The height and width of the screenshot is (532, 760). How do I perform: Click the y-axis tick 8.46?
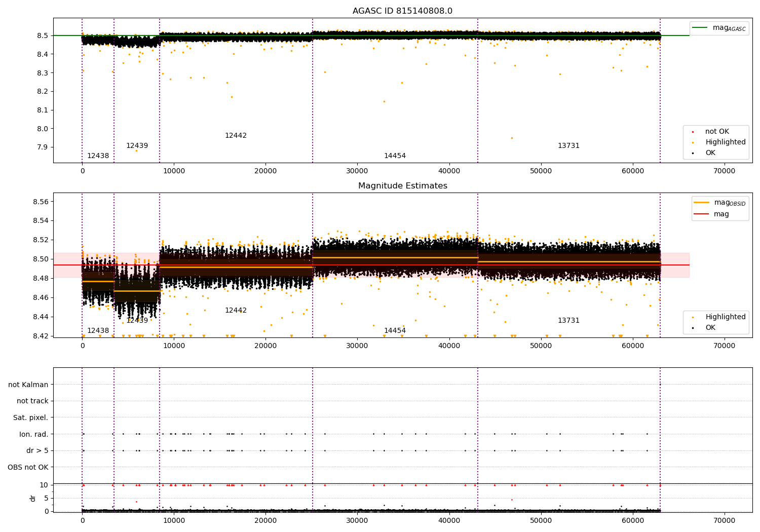[41, 298]
